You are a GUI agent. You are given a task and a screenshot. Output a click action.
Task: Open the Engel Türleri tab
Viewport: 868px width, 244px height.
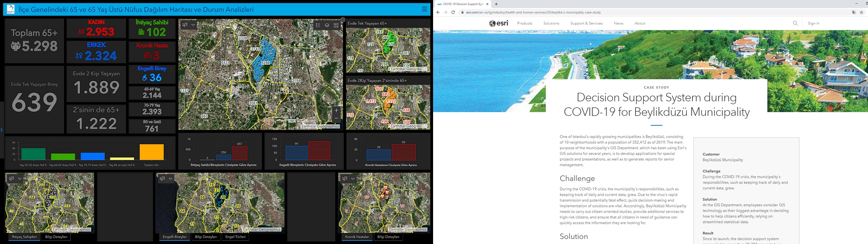[235, 237]
